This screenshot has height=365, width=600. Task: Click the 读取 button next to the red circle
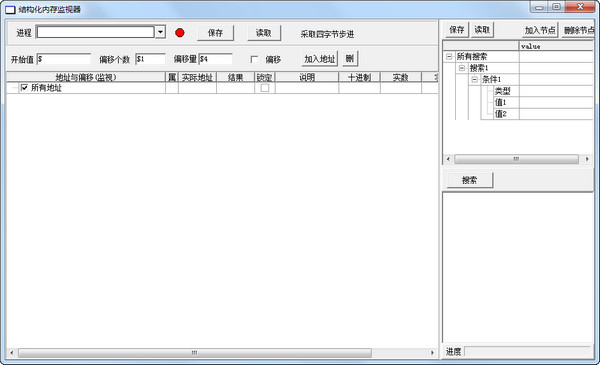[x=264, y=33]
